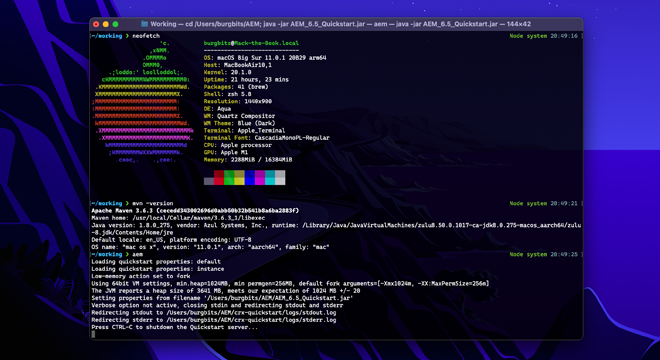The image size is (660, 360).
Task: Click the "Uptime: 21 hours, 23 mins" line
Action: pyautogui.click(x=246, y=80)
